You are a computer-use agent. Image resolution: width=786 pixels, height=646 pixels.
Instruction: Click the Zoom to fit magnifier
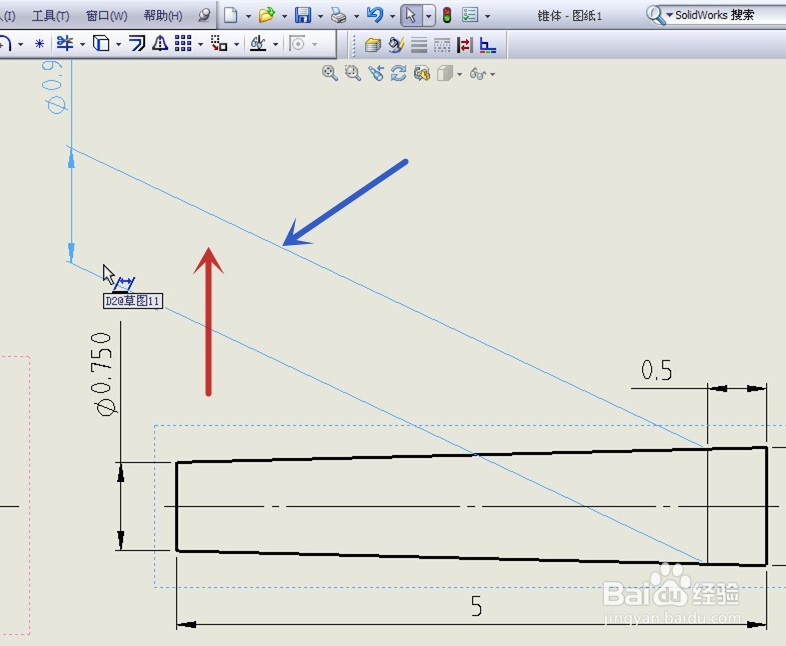(x=330, y=73)
